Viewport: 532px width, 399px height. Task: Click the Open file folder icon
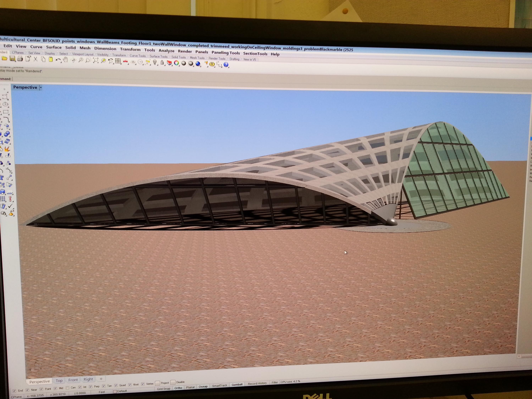pos(4,59)
